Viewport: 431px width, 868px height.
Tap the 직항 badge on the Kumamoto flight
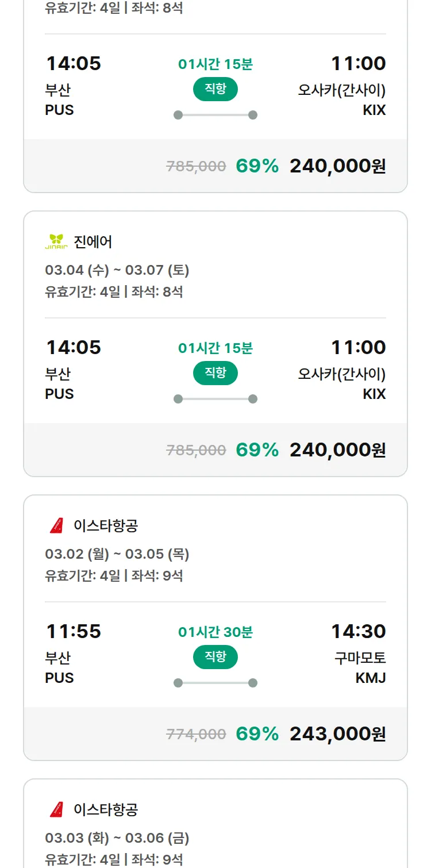215,657
